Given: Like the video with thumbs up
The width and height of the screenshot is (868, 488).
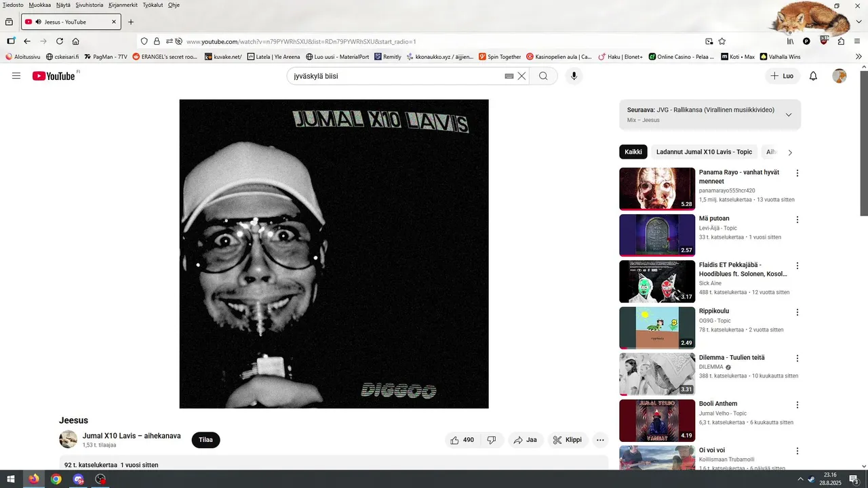Looking at the screenshot, I should click(462, 440).
